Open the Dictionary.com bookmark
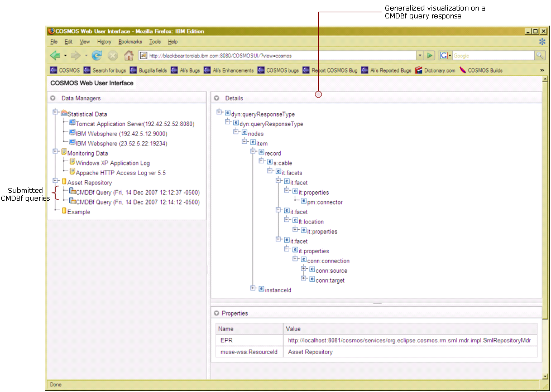551x392 pixels. (x=435, y=70)
